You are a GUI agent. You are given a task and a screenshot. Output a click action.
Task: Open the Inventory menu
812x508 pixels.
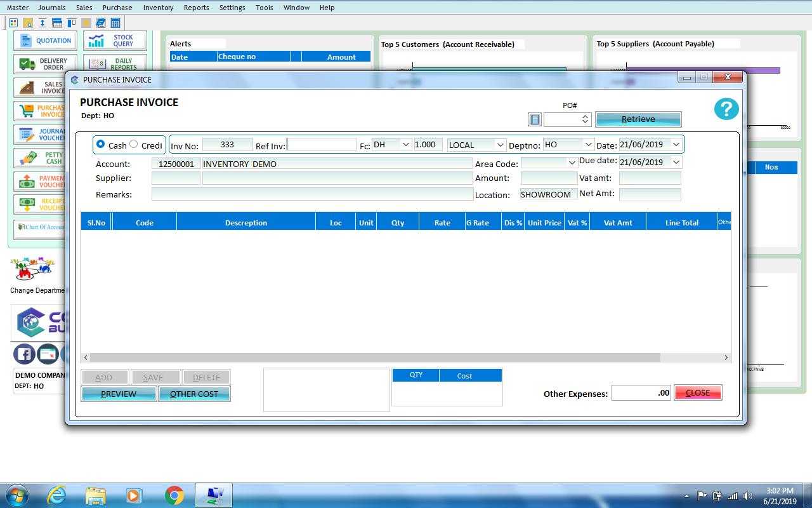pos(158,8)
